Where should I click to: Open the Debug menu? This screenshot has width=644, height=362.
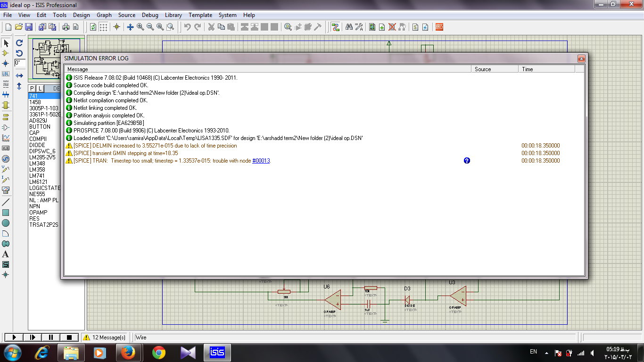150,15
